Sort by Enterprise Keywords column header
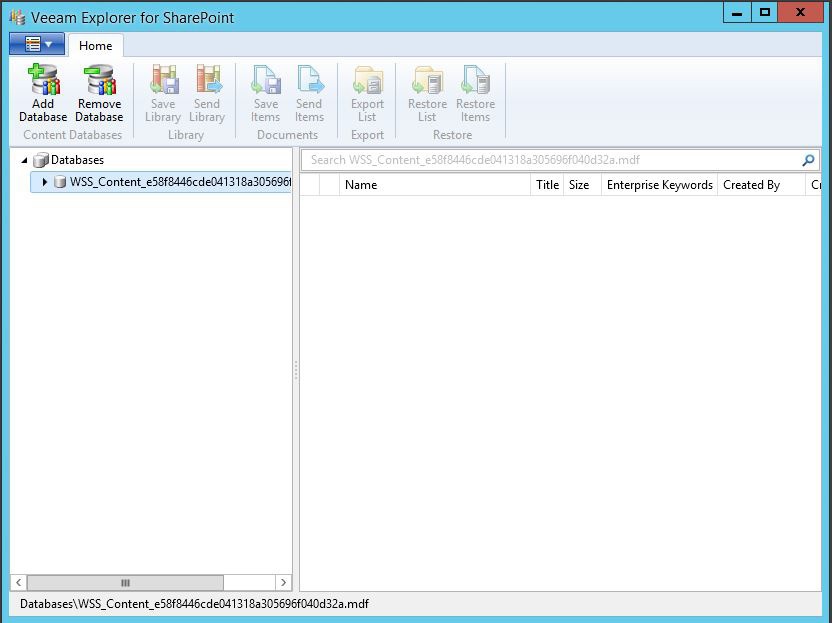Screen dimensions: 832x623 (660, 185)
